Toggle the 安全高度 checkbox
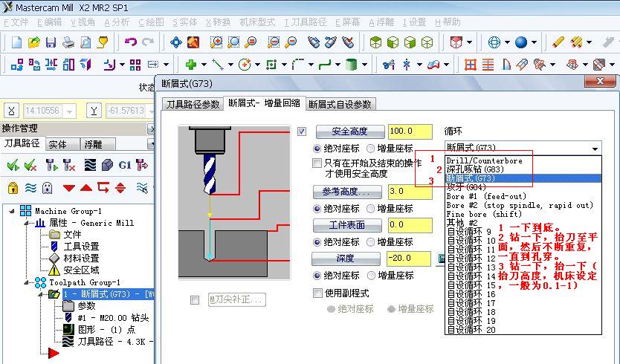 pyautogui.click(x=302, y=131)
